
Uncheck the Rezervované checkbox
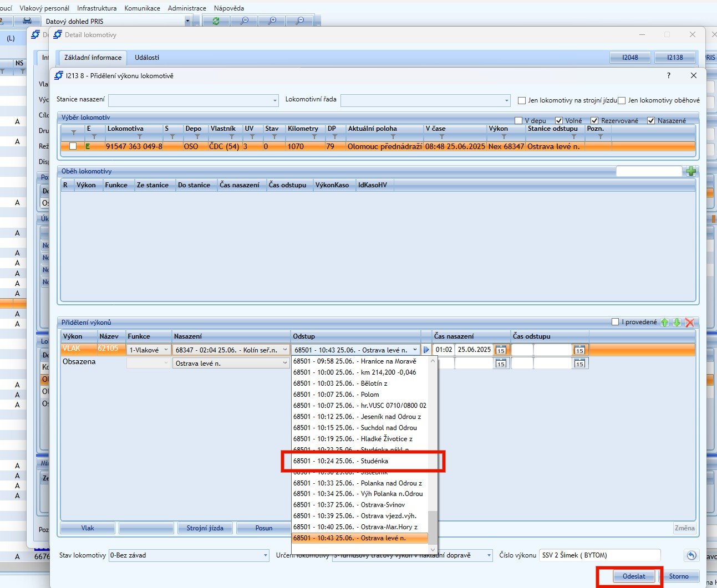(594, 121)
